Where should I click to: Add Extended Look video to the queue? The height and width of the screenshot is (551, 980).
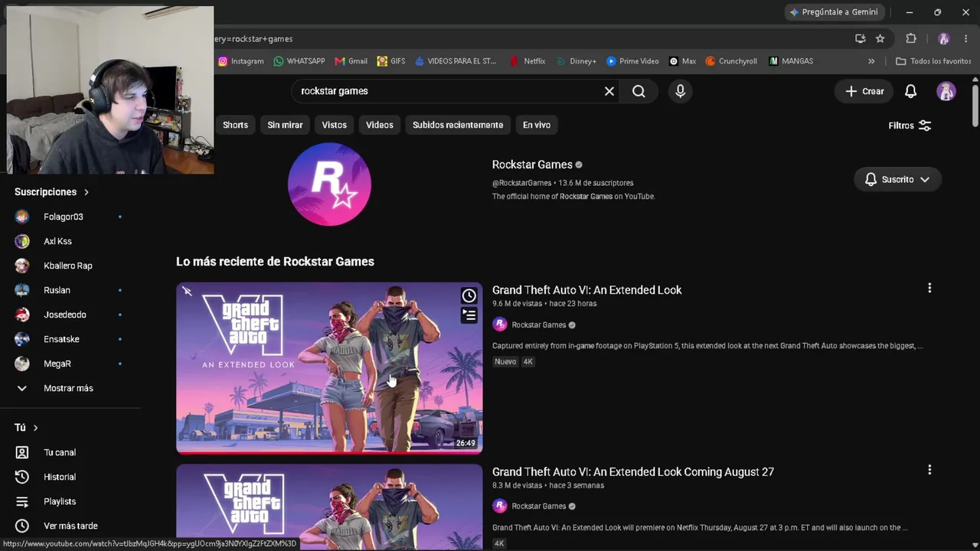pyautogui.click(x=469, y=315)
